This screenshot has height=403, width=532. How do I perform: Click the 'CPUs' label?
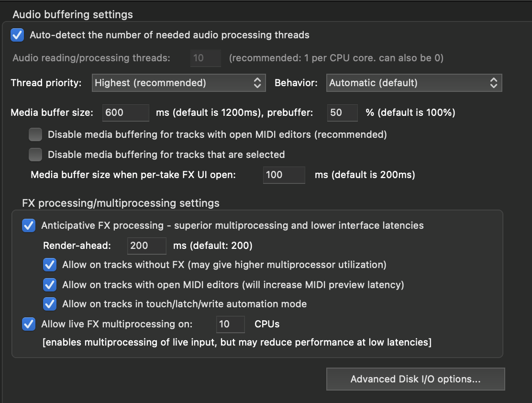coord(267,324)
